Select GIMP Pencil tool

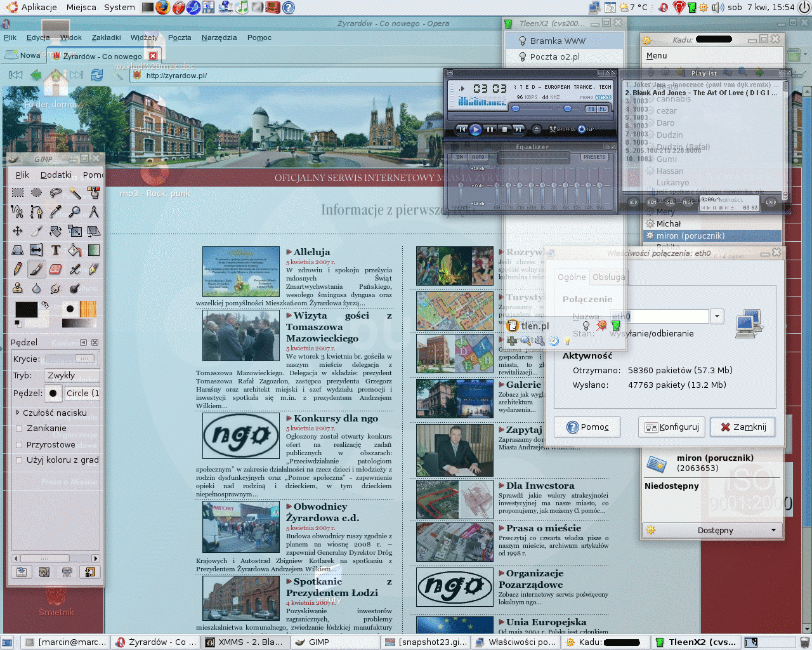click(18, 269)
